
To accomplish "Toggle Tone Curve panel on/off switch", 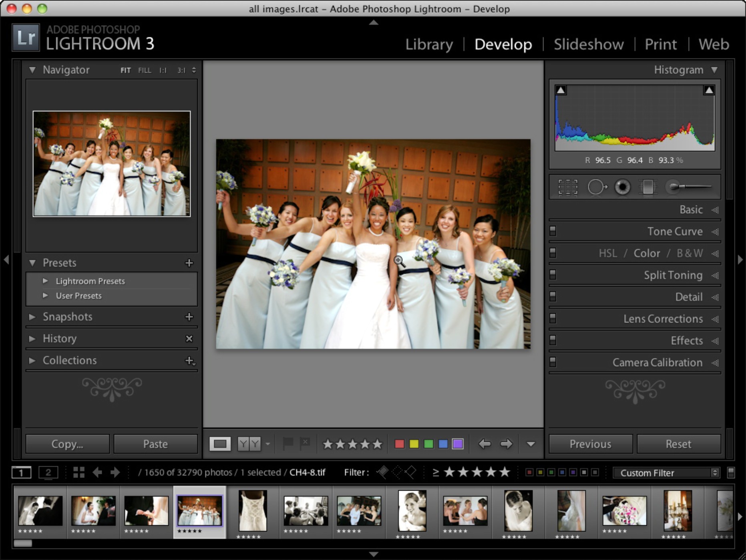I will (x=553, y=231).
